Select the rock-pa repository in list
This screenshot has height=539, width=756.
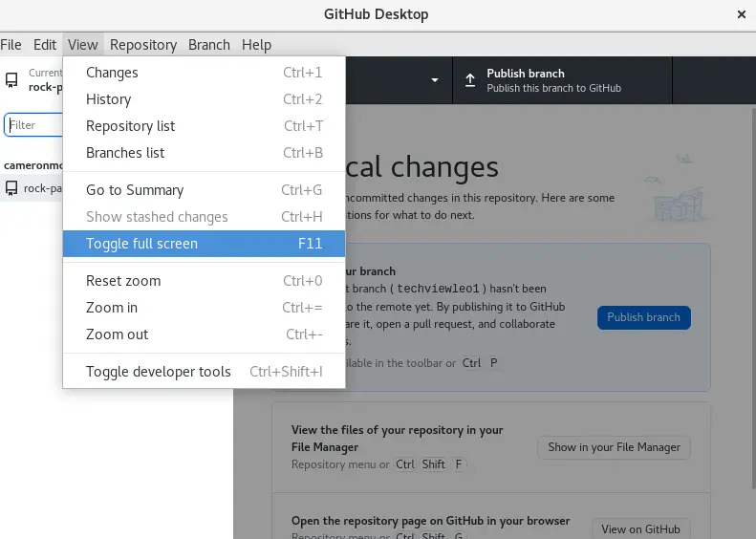tap(32, 188)
